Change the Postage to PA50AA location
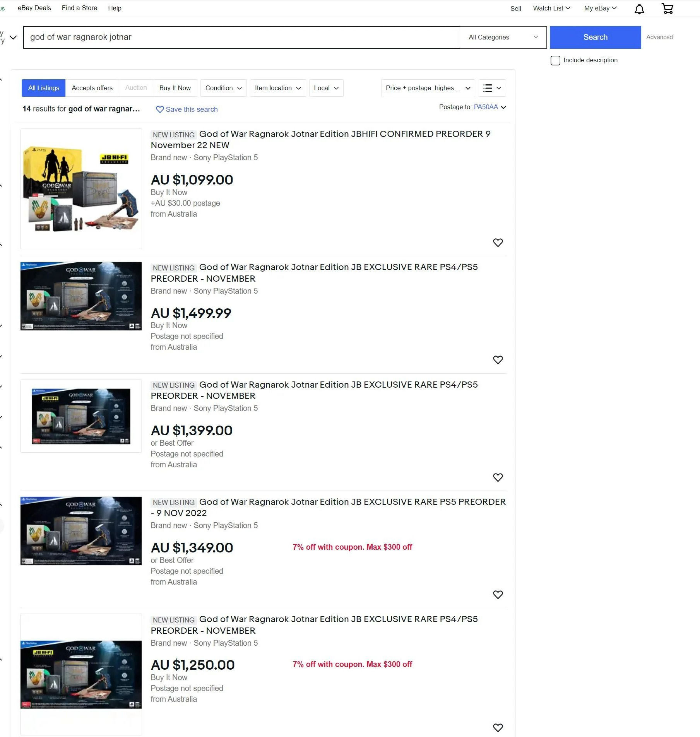This screenshot has width=700, height=737. click(x=489, y=107)
